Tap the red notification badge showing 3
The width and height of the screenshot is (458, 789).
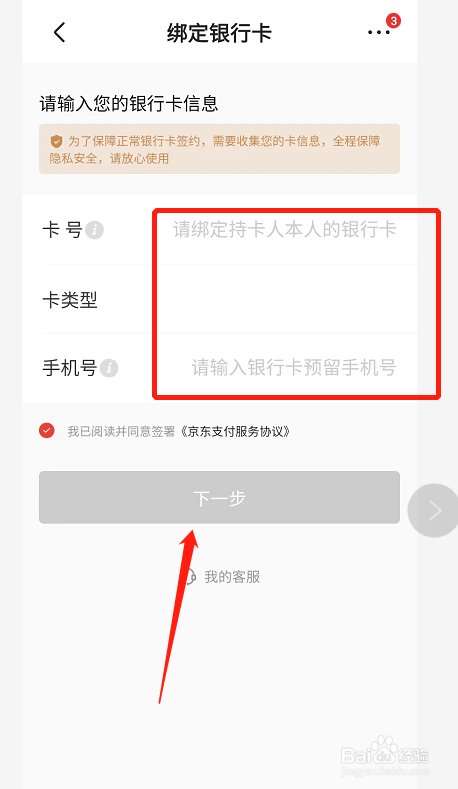pos(393,21)
